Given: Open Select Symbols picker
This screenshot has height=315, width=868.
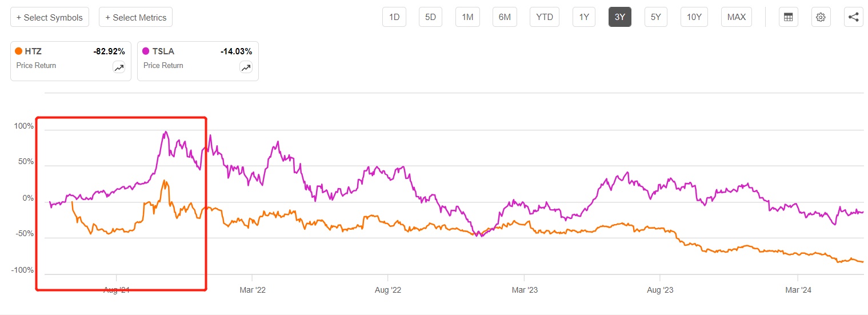Looking at the screenshot, I should 50,17.
